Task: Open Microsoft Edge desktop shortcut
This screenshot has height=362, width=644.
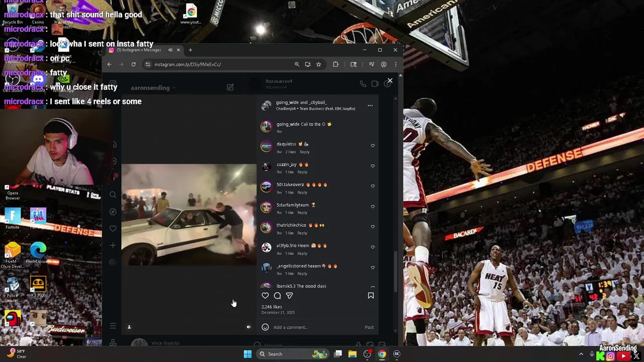Action: click(38, 253)
